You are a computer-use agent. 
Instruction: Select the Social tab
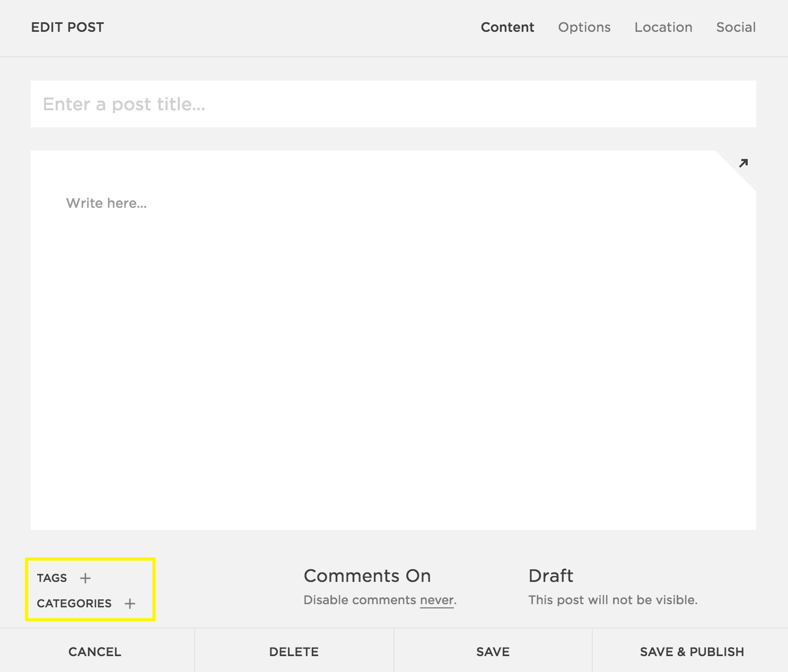click(736, 28)
